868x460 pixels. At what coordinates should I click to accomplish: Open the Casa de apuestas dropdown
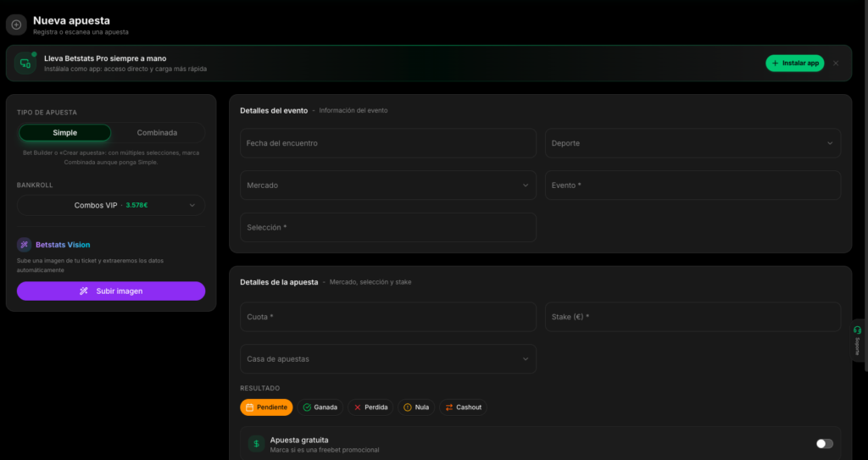388,359
